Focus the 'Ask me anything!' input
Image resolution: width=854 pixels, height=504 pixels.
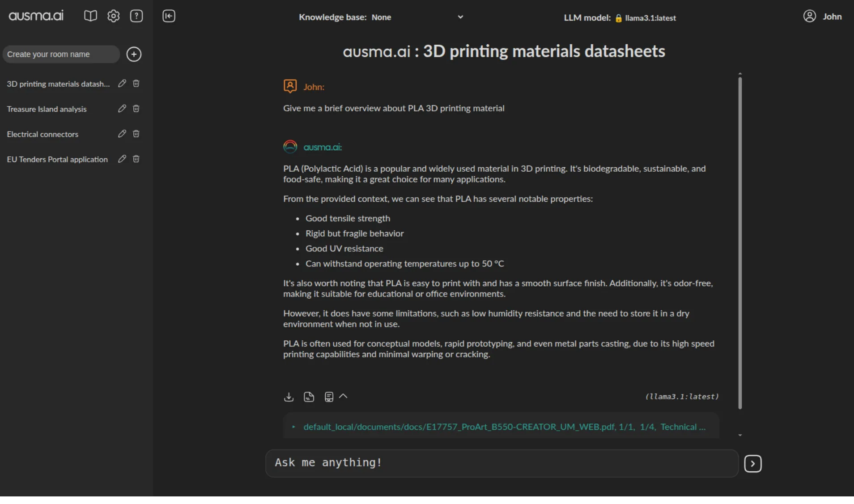(501, 463)
